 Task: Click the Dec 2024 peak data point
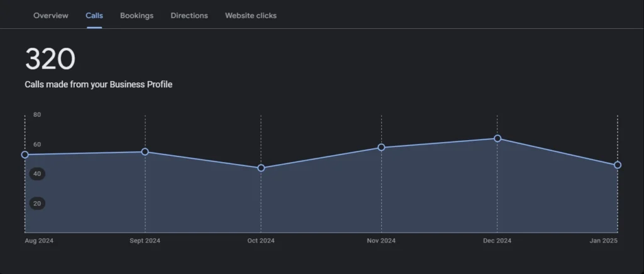(x=497, y=138)
